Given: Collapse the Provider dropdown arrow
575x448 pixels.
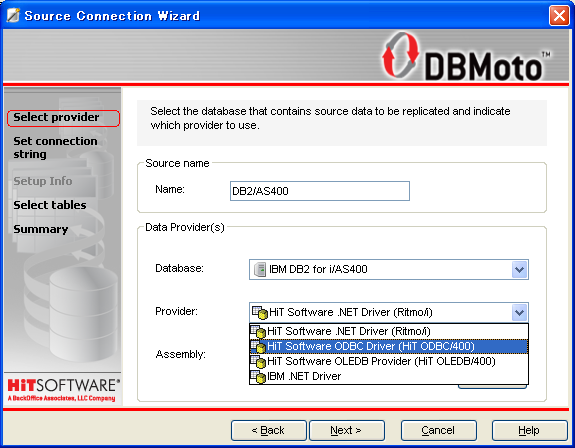Looking at the screenshot, I should coord(519,313).
